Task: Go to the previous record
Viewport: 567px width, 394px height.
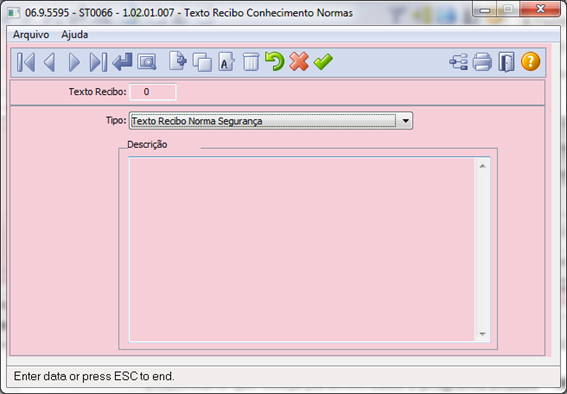Action: tap(50, 62)
